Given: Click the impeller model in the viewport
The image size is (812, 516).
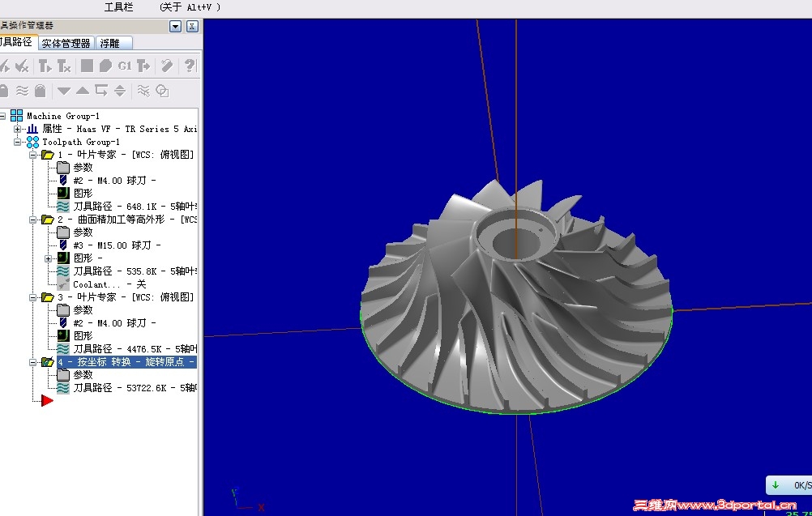Looking at the screenshot, I should click(516, 296).
